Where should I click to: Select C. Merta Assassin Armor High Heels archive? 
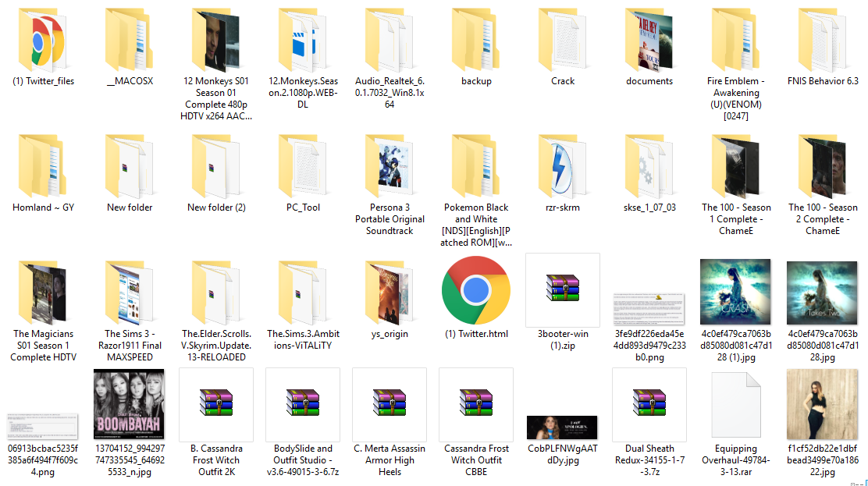[390, 404]
